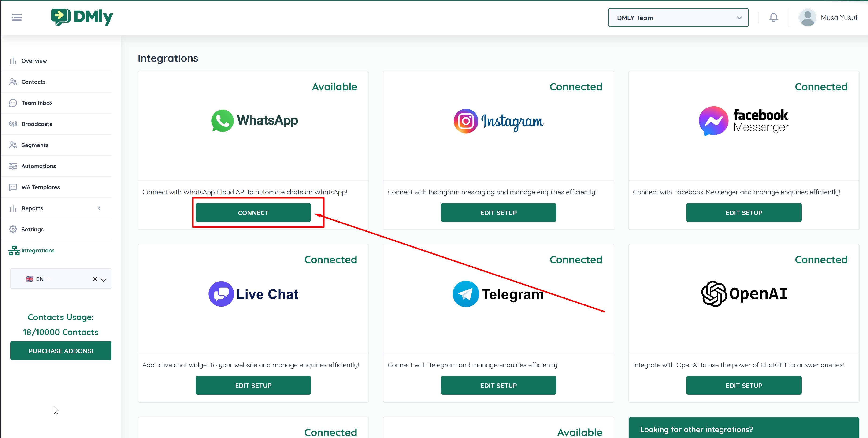Click the Settings gear icon

pyautogui.click(x=13, y=230)
